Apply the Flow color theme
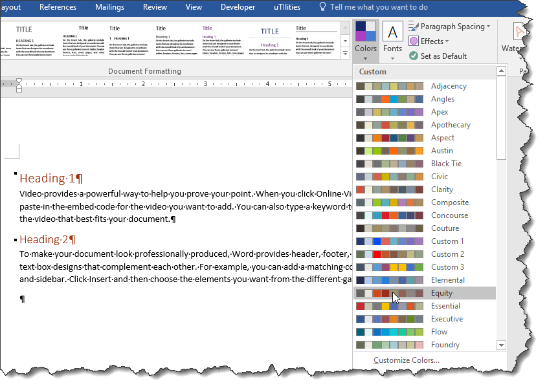547x392 pixels. click(x=425, y=332)
